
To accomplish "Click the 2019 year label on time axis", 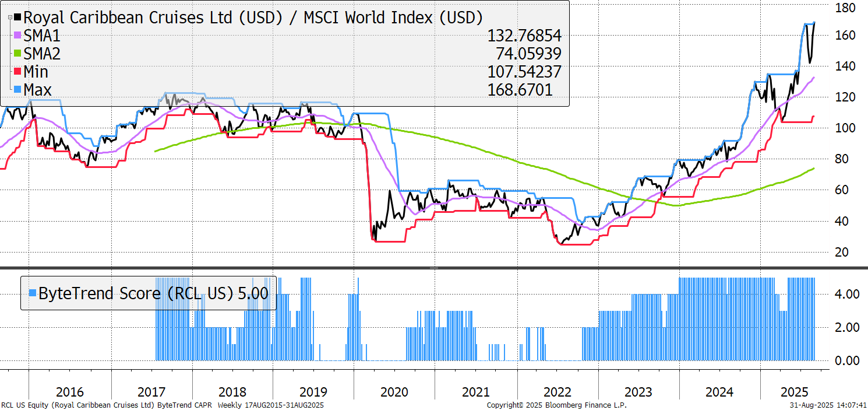I will pos(313,393).
